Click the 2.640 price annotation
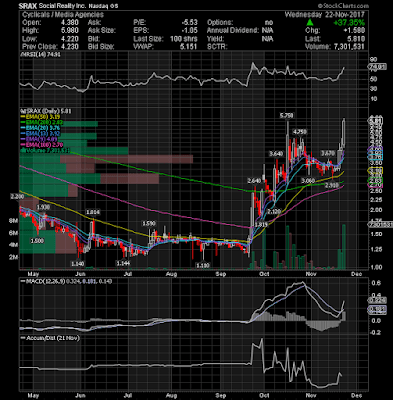Image resolution: width=393 pixels, height=400 pixels. 254,181
